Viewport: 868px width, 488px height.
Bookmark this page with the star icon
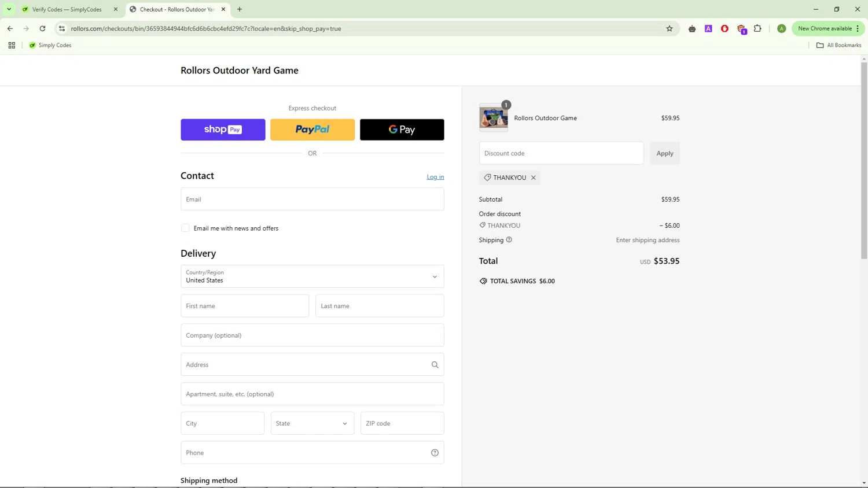click(670, 28)
